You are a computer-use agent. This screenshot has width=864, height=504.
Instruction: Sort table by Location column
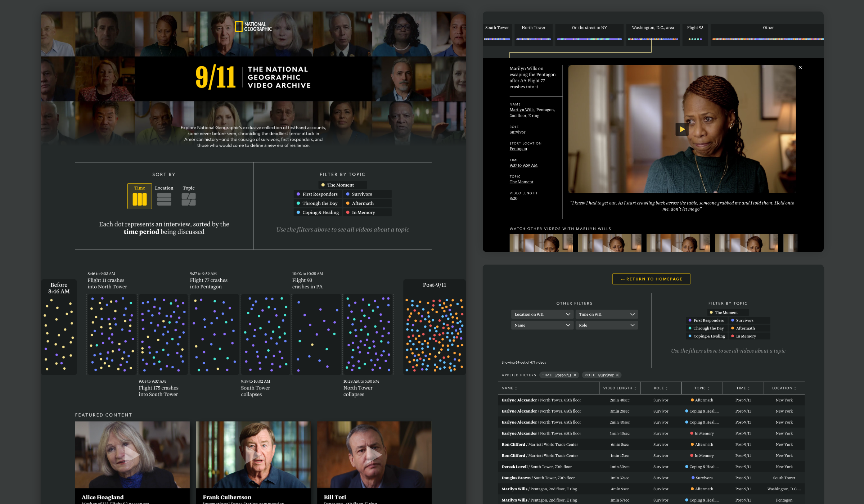784,388
